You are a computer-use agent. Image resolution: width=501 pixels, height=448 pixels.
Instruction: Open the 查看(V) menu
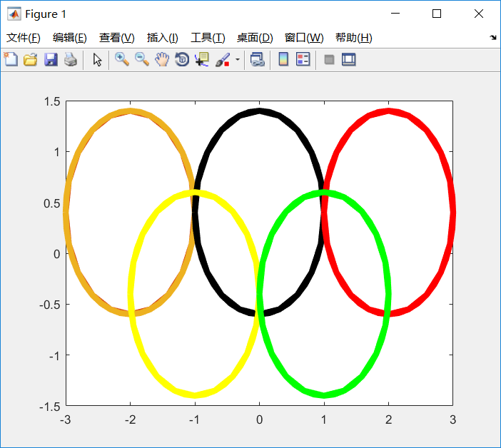point(116,38)
